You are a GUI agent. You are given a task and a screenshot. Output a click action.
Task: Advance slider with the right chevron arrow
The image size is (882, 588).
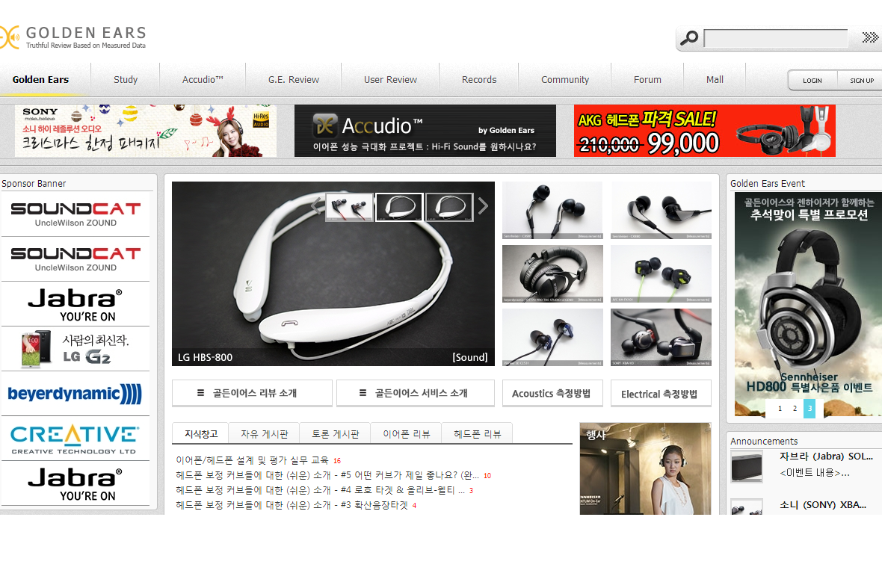point(483,205)
